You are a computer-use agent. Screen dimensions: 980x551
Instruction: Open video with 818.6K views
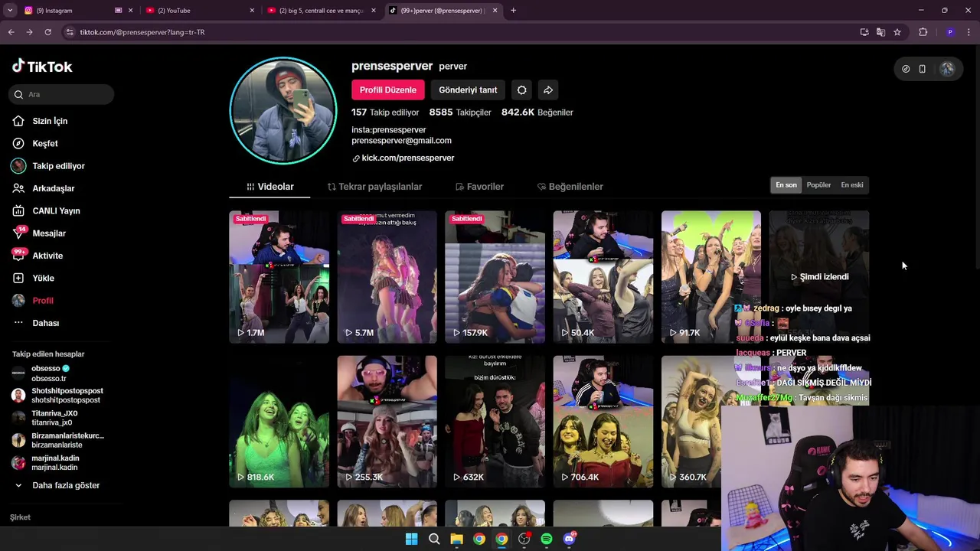point(279,422)
